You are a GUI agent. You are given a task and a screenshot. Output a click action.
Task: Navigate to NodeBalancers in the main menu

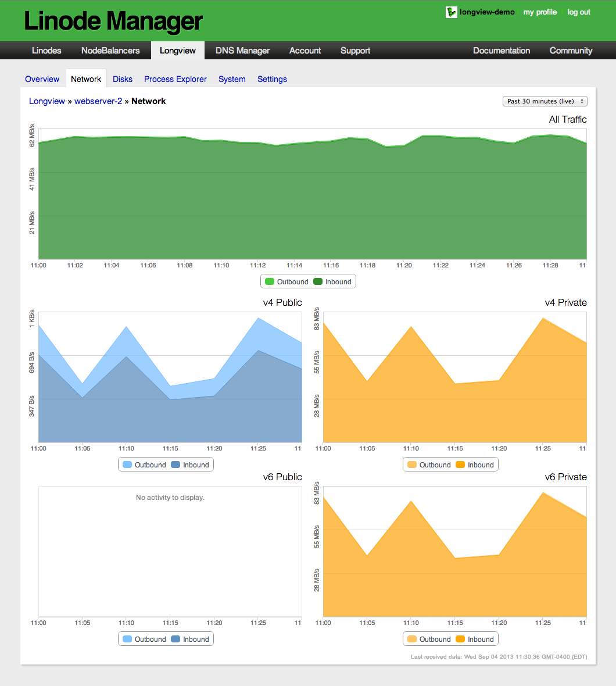click(x=110, y=51)
